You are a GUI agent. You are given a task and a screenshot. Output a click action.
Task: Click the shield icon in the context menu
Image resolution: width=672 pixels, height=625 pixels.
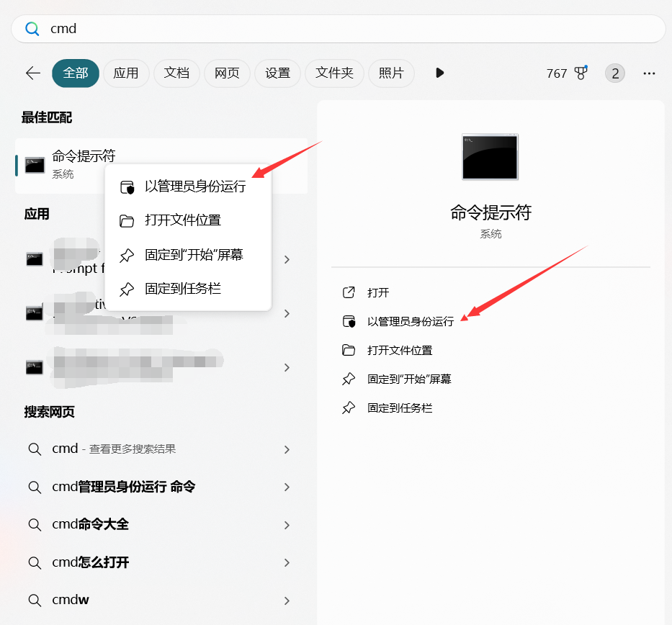127,187
